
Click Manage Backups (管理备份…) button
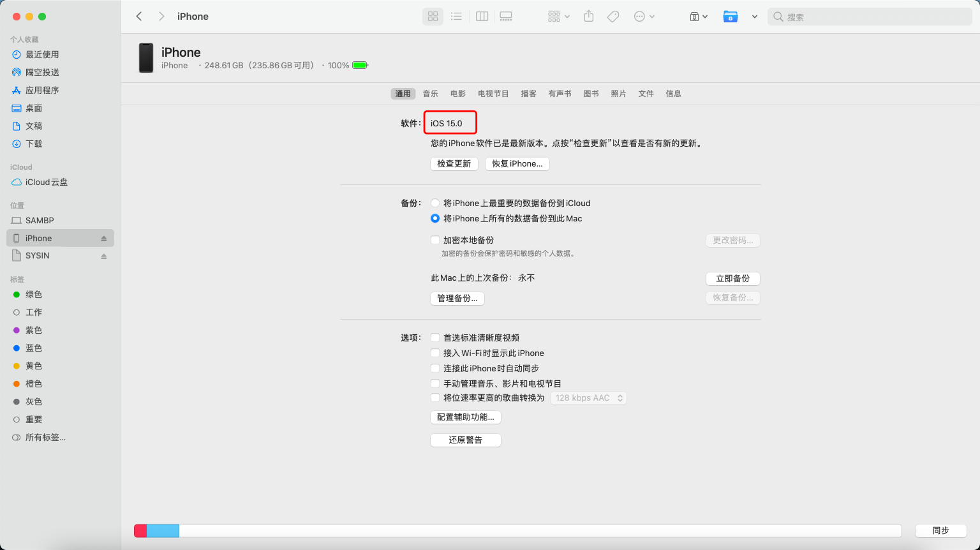(x=457, y=298)
